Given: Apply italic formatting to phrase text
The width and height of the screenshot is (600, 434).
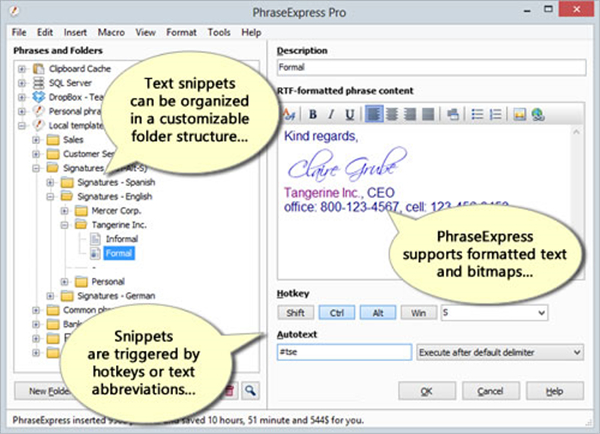Looking at the screenshot, I should [330, 113].
